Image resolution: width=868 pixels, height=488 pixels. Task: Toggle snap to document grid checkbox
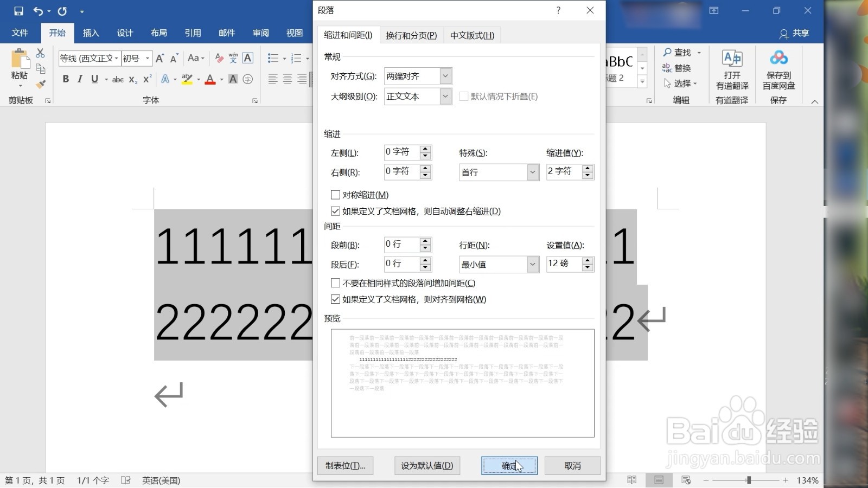pyautogui.click(x=335, y=299)
